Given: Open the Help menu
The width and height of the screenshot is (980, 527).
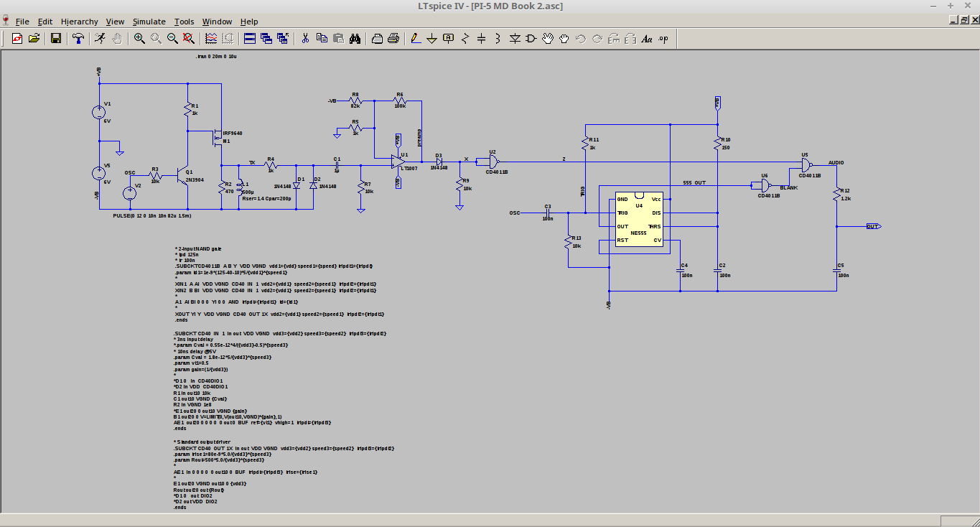Looking at the screenshot, I should (249, 22).
